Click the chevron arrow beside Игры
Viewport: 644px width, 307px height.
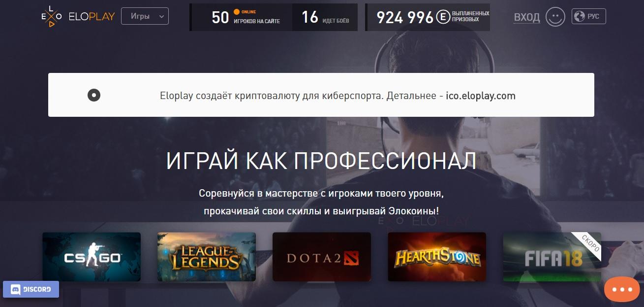[161, 16]
